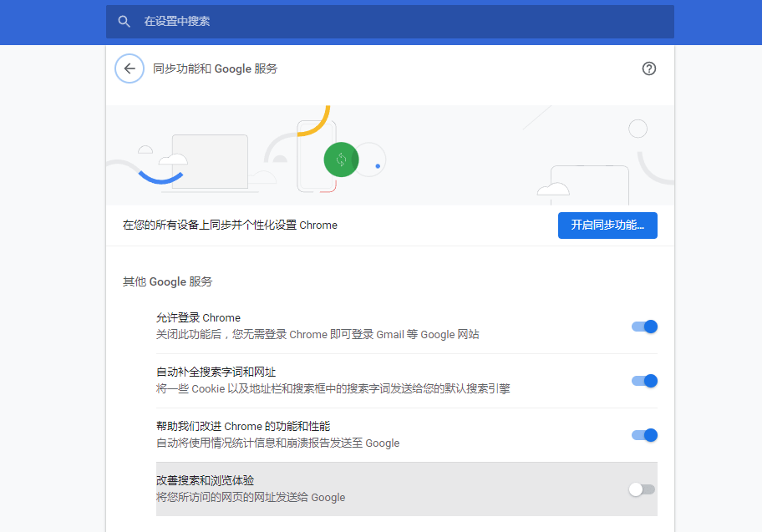This screenshot has width=762, height=532.
Task: Focus the 在设置中搜索 search field
Action: click(389, 22)
